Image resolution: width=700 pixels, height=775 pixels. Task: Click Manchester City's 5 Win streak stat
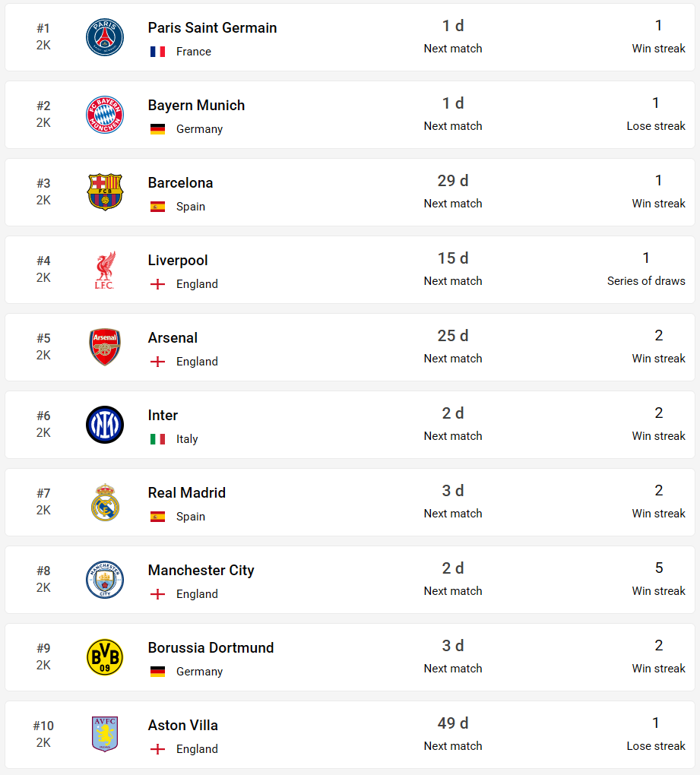[x=658, y=579]
